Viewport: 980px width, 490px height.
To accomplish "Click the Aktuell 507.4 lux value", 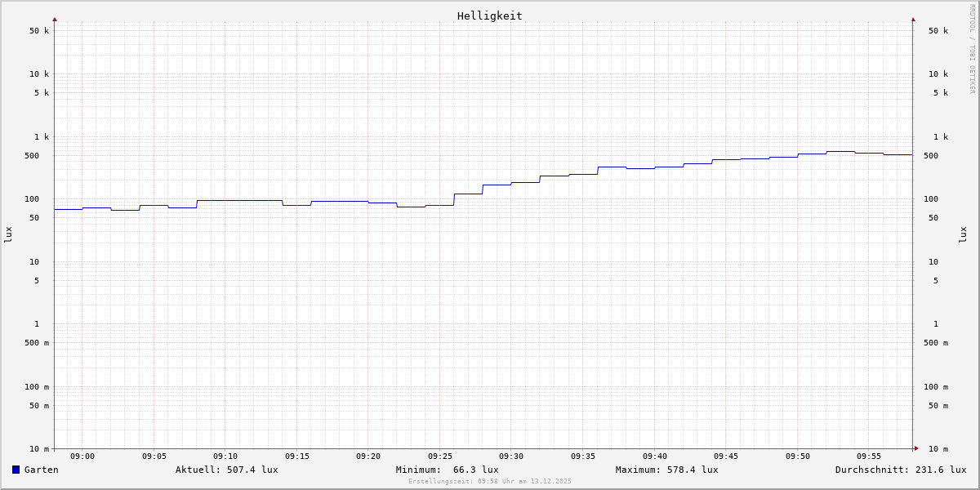I will pos(226,470).
